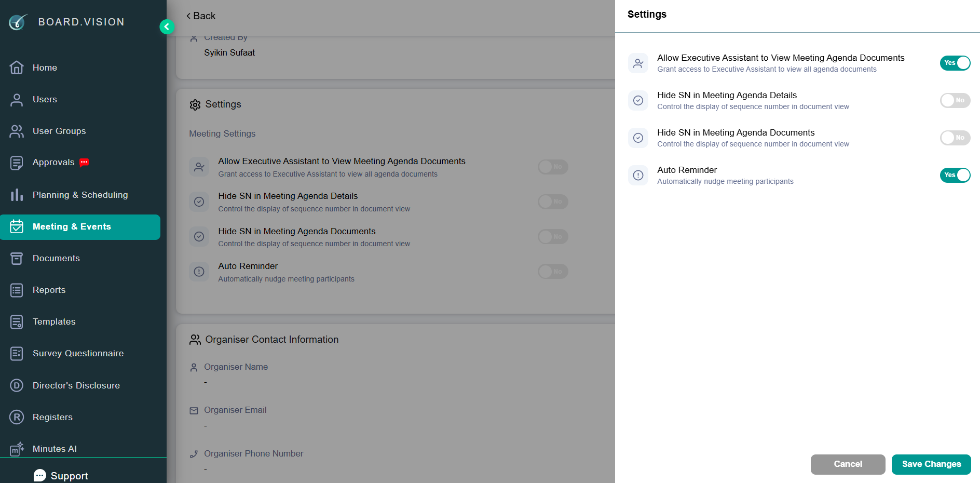The image size is (980, 483).
Task: Click the User Groups icon in sidebar
Action: [x=17, y=131]
